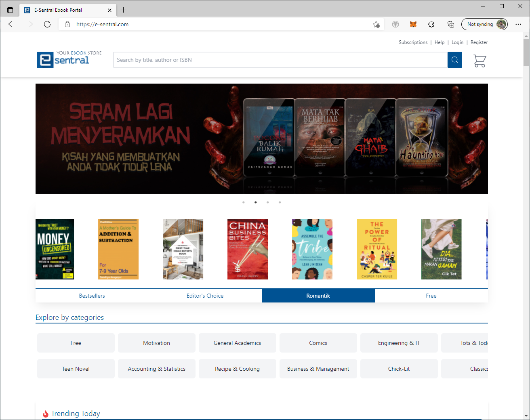Select the fourth carousel dot
The height and width of the screenshot is (420, 530).
coord(280,202)
